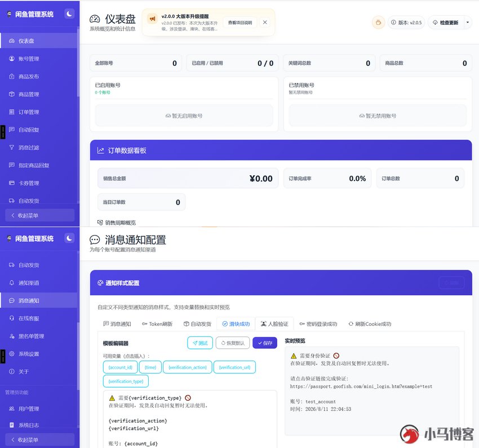The width and height of the screenshot is (479, 448).
Task: Expand the arrow next to 检查更新
Action: [x=467, y=23]
